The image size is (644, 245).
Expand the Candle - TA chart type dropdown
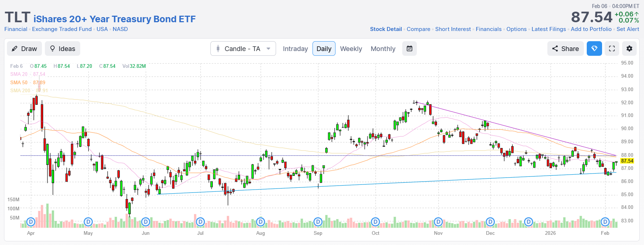(243, 48)
